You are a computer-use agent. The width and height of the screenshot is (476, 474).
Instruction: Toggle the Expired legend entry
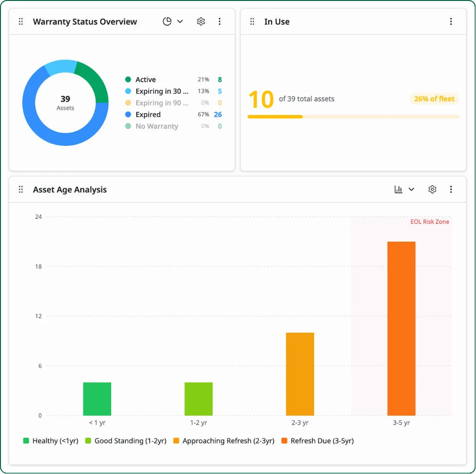tap(173, 114)
